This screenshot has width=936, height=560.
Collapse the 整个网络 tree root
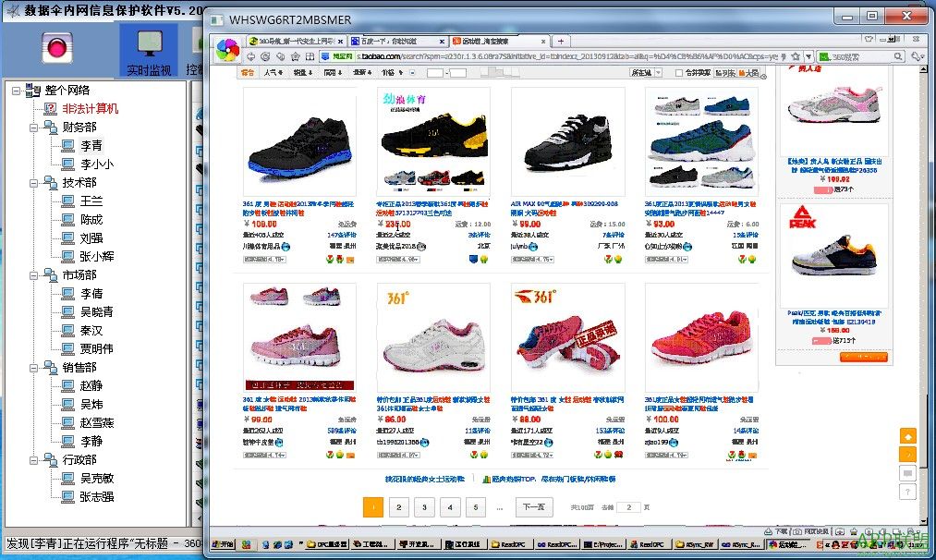(17, 91)
